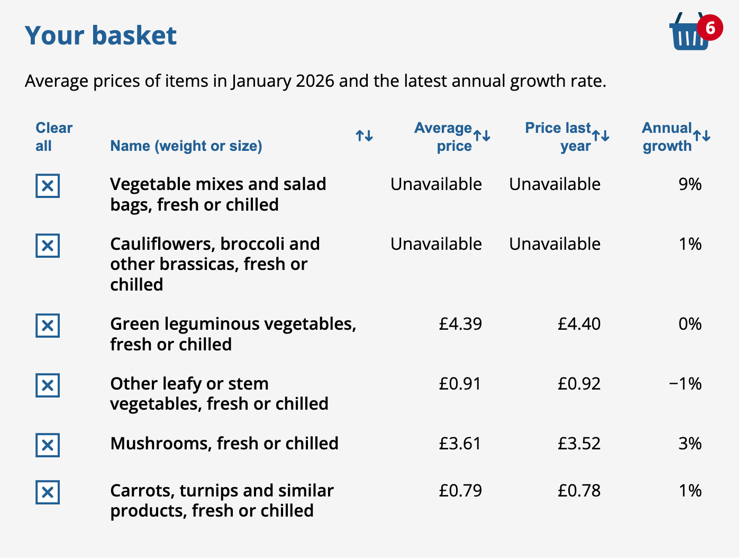Remove Other leafy or stem vegetables
Viewport: 745px width, 560px height.
click(x=48, y=385)
